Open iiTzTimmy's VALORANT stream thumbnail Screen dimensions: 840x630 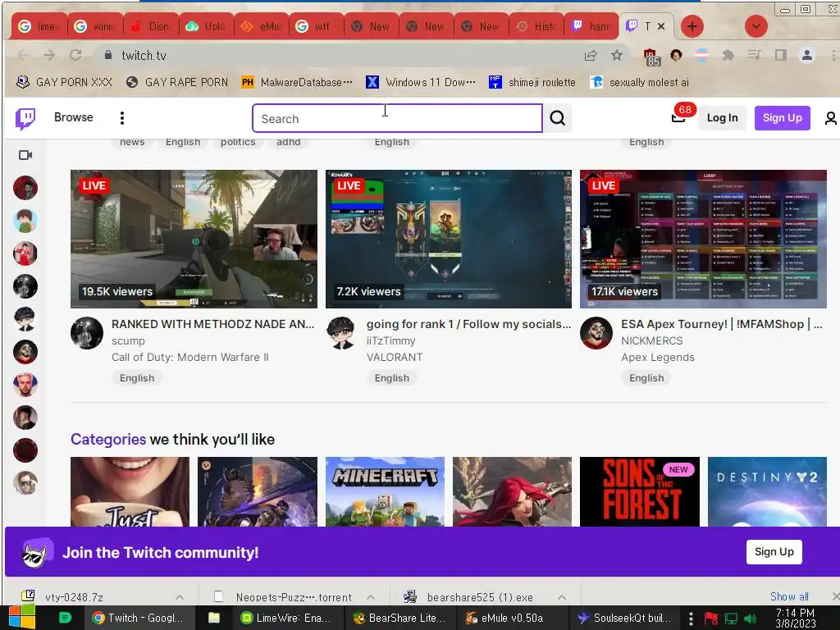click(x=449, y=239)
